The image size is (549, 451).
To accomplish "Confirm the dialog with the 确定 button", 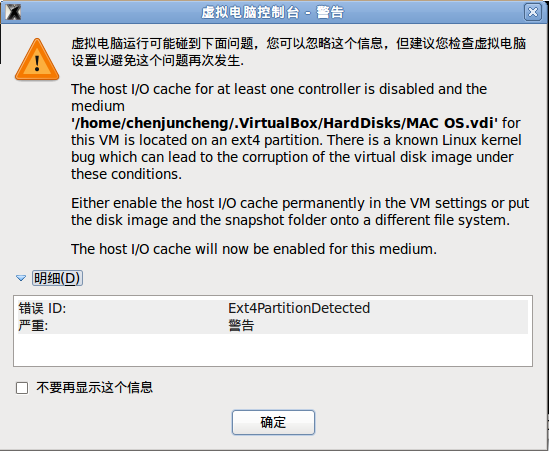I will coord(273,422).
